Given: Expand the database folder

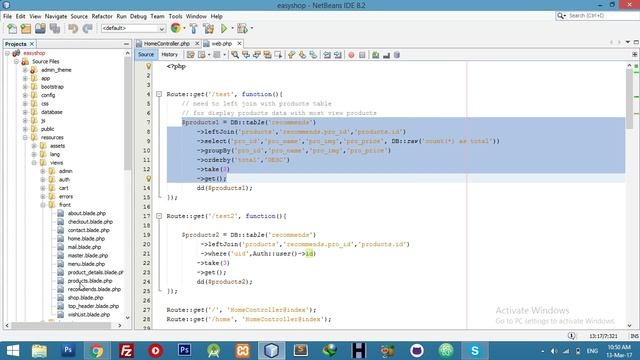Looking at the screenshot, I should pos(25,112).
